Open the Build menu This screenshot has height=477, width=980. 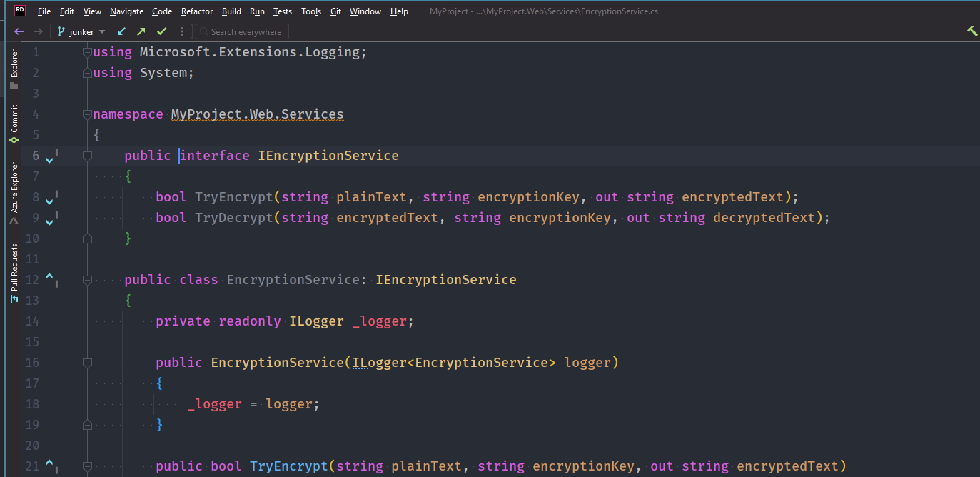(x=231, y=11)
